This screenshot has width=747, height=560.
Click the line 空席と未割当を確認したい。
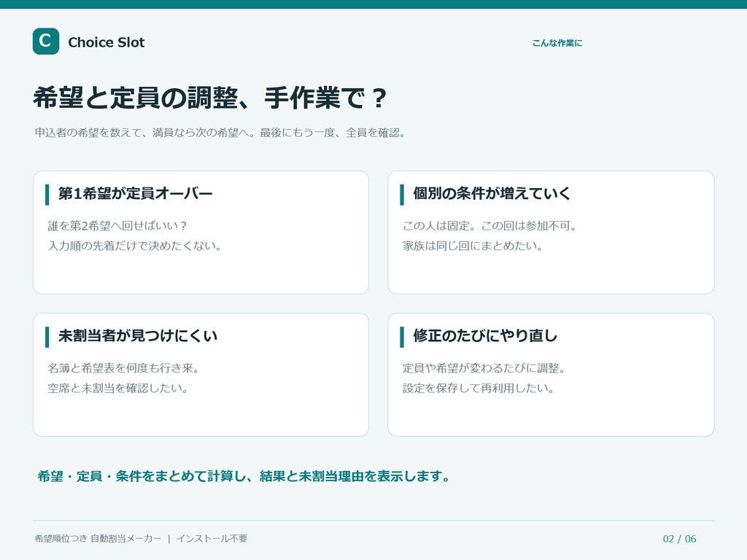tap(117, 388)
